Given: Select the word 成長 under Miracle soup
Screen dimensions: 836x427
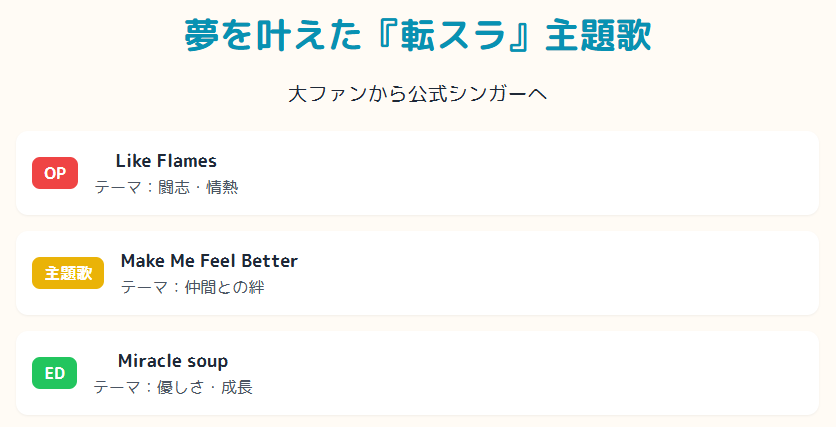Looking at the screenshot, I should (237, 387).
